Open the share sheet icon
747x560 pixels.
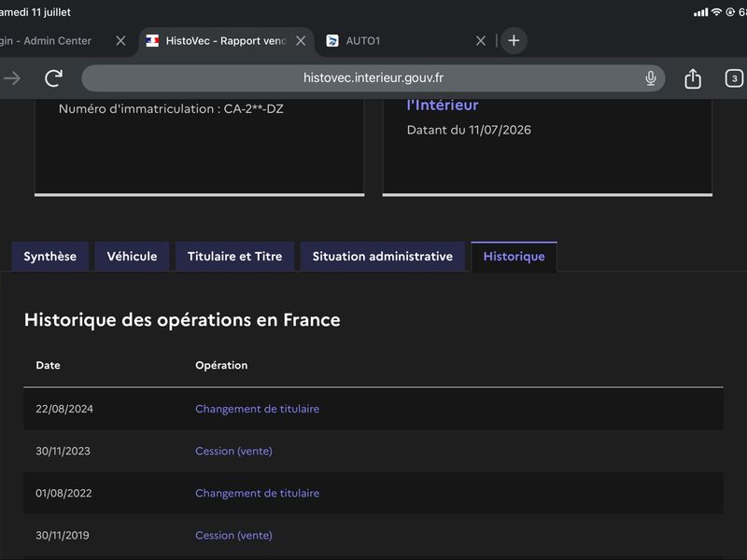click(x=693, y=78)
